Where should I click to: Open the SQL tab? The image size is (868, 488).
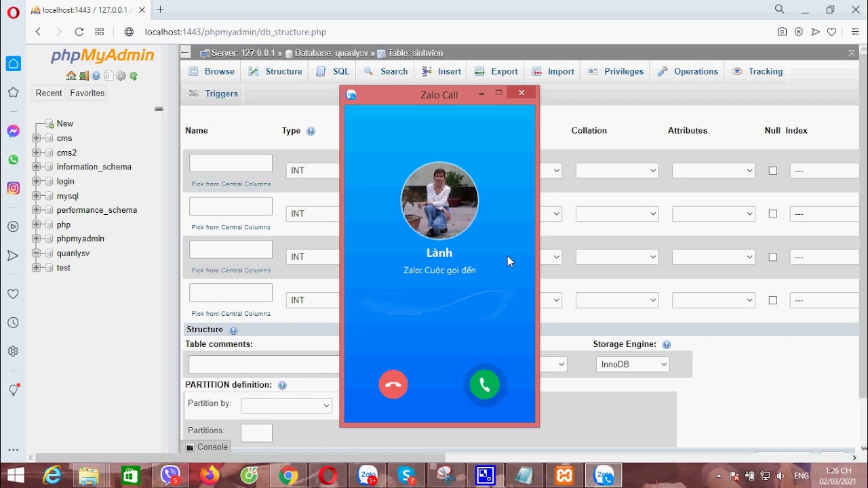(334, 71)
